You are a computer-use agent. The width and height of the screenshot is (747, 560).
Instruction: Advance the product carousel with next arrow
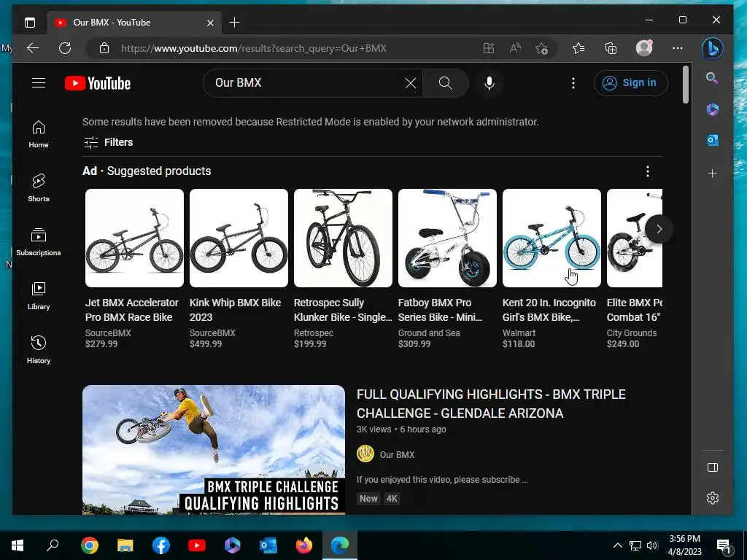tap(659, 229)
